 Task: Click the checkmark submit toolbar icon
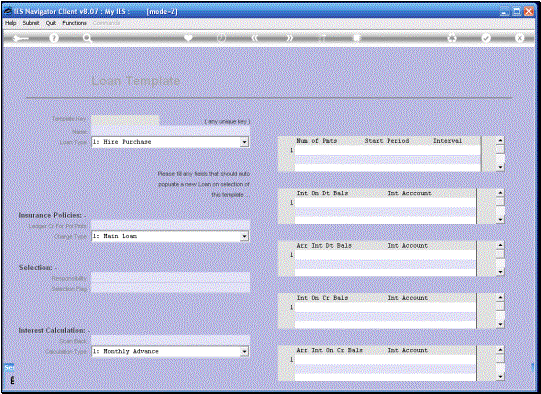[x=486, y=38]
